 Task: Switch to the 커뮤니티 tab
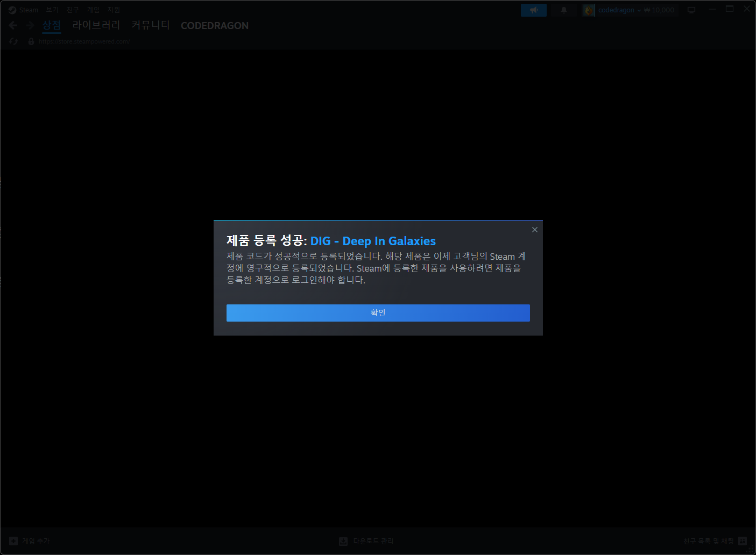coord(151,25)
